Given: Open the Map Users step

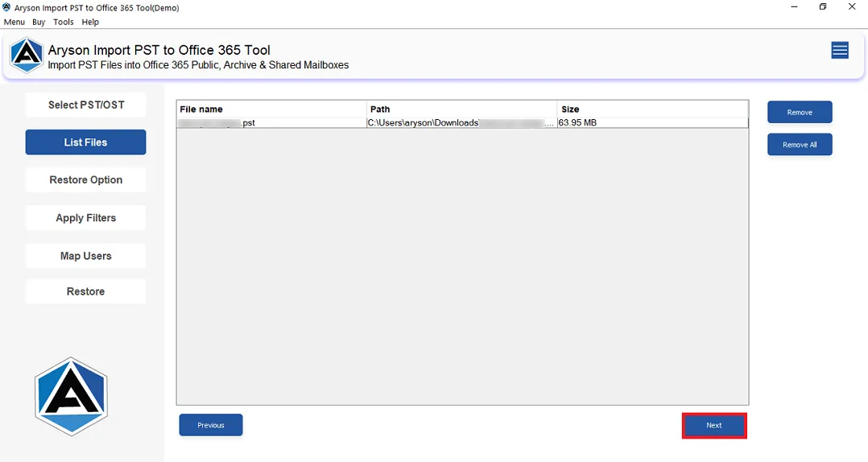Looking at the screenshot, I should 86,256.
